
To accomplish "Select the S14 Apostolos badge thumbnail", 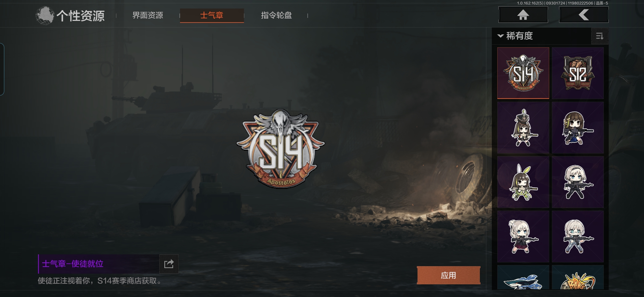I will point(523,73).
